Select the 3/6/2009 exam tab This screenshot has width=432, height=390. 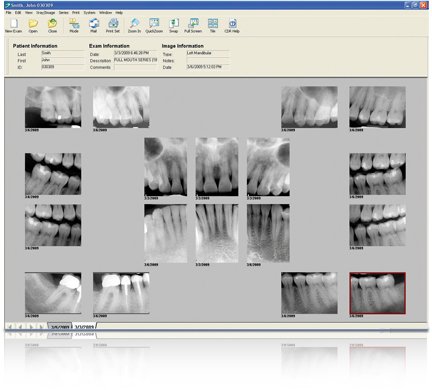(60, 327)
